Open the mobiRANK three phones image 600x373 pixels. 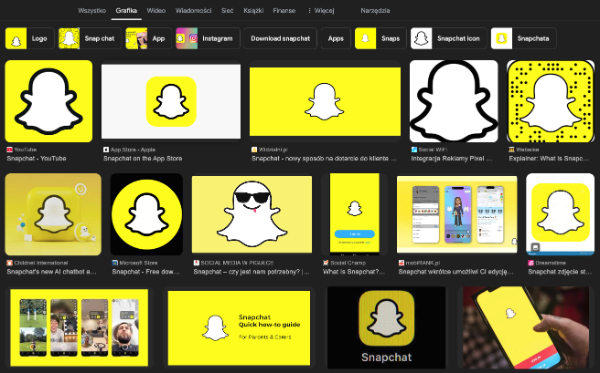pyautogui.click(x=457, y=214)
